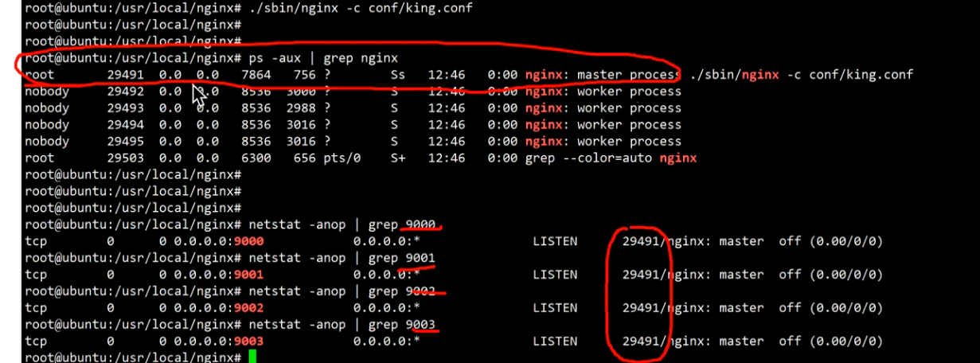The image size is (980, 363).
Task: Click LISTEN state on the port 9001 line
Action: tap(555, 275)
